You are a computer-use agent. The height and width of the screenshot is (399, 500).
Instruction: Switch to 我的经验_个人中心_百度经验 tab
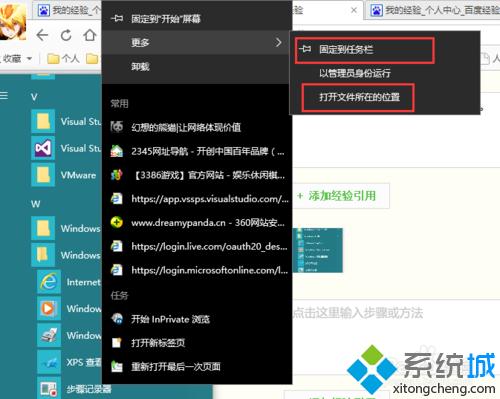(433, 11)
